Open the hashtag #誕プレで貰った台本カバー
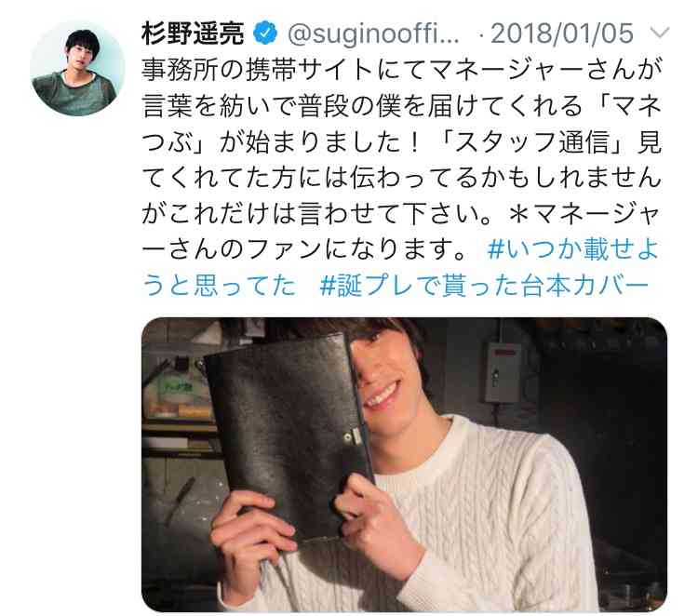Image resolution: width=698 pixels, height=616 pixels. point(484,285)
